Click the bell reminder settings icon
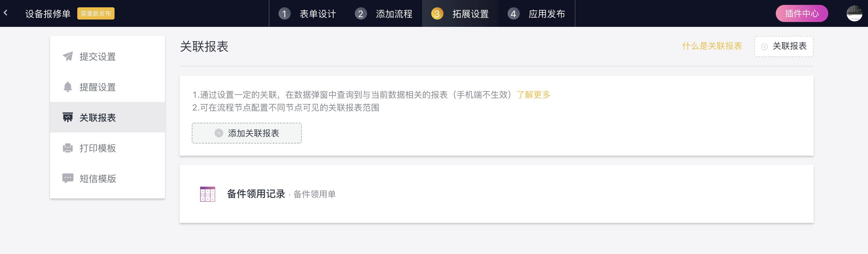 pyautogui.click(x=68, y=87)
